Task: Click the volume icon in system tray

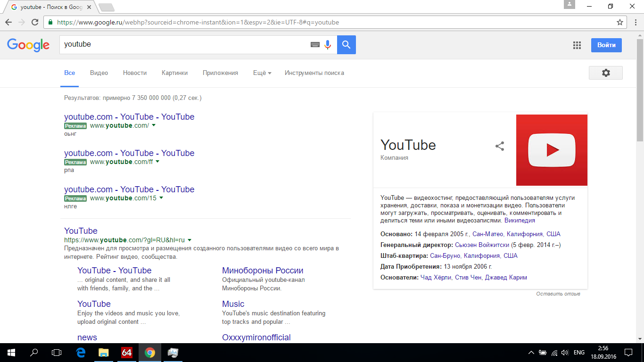Action: (565, 353)
